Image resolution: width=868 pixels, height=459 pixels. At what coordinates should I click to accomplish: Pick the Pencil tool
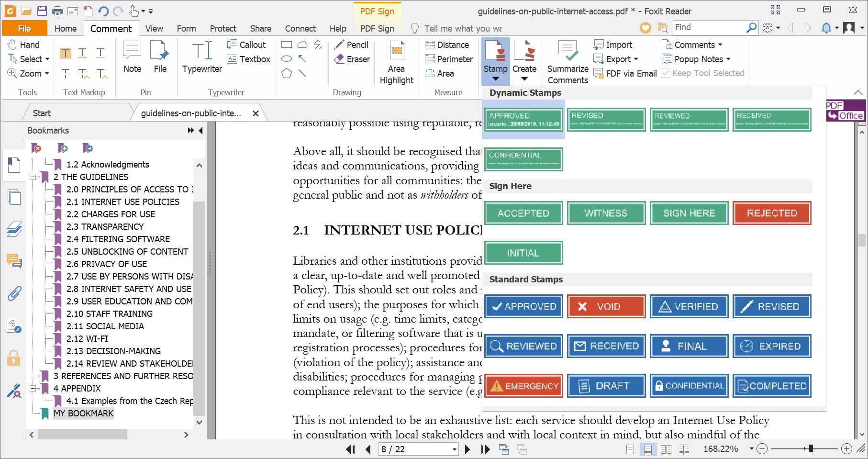tap(352, 45)
